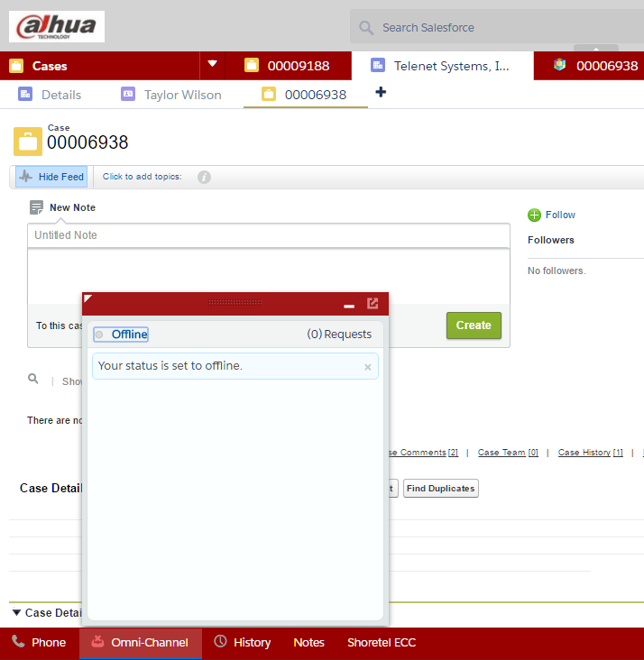Screen dimensions: 644x660
Task: Open the Case History link
Action: [x=590, y=453]
